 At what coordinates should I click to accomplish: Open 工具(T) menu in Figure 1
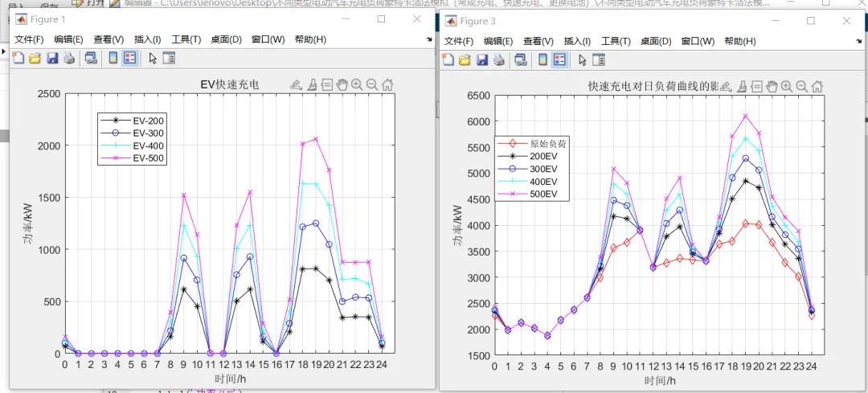tap(186, 40)
